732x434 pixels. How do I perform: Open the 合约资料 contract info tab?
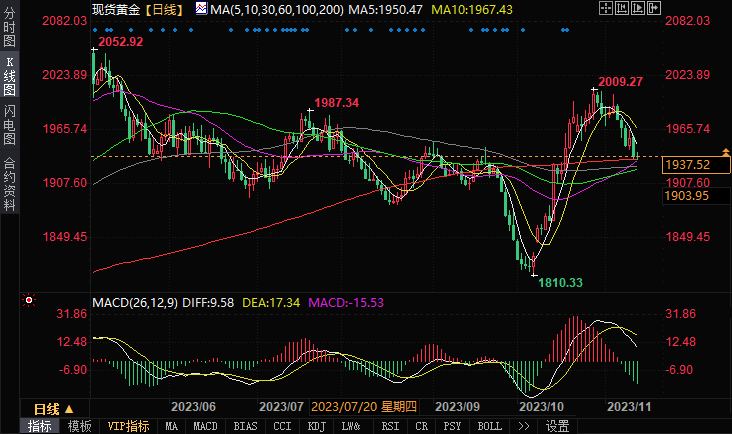point(9,184)
